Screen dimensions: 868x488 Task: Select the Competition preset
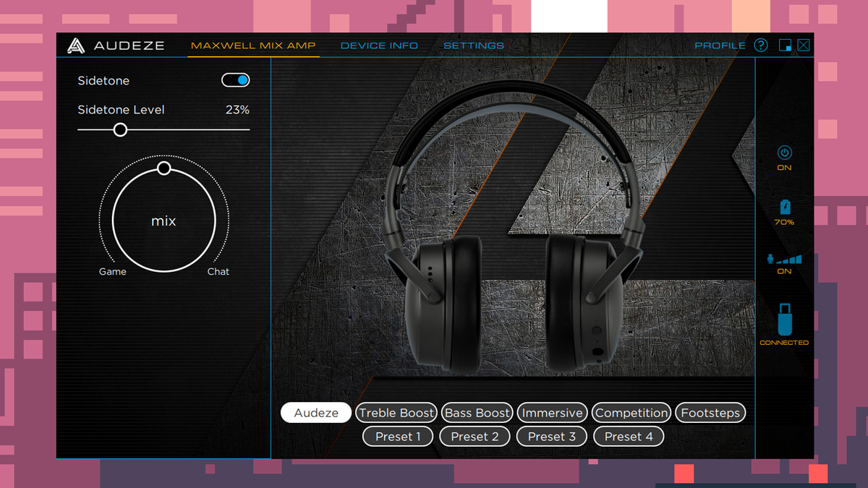[x=631, y=413]
